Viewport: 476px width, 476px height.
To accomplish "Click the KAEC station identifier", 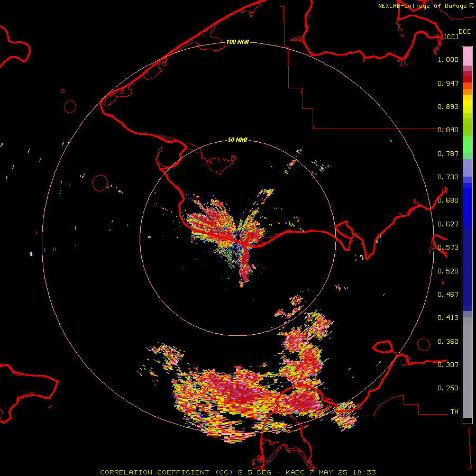I will pyautogui.click(x=296, y=472).
